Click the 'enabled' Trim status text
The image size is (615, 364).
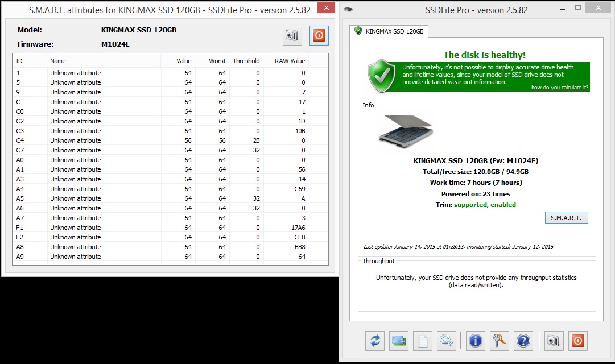tap(503, 204)
